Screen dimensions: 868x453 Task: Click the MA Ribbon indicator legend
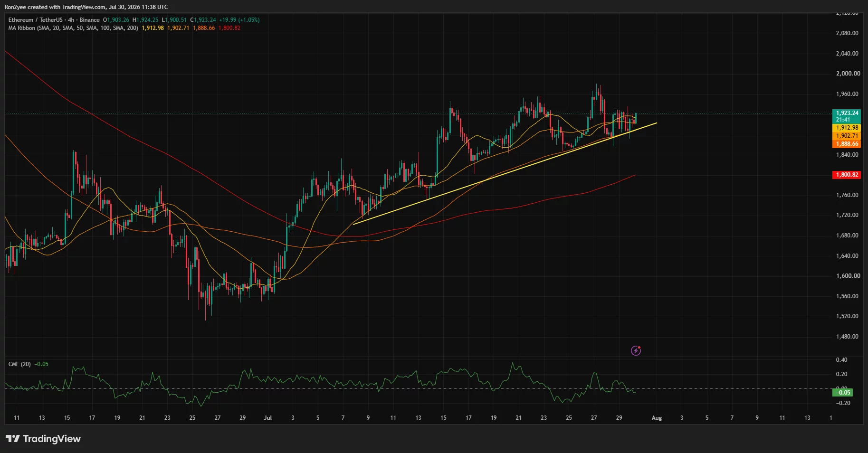pyautogui.click(x=73, y=28)
